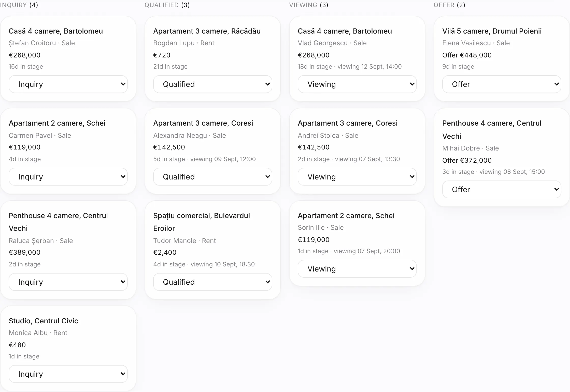The height and width of the screenshot is (392, 570).
Task: Click the €480 price on Studio card
Action: click(x=17, y=345)
